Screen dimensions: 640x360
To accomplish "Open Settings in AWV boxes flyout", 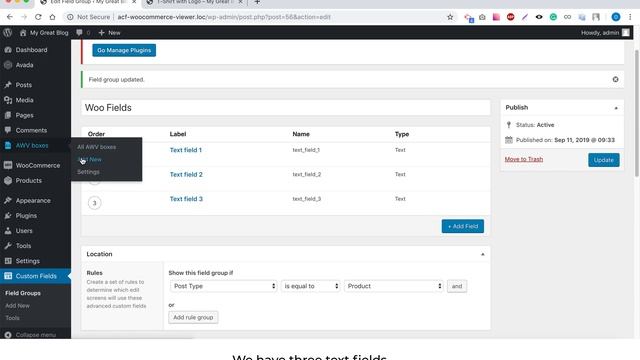I will pyautogui.click(x=88, y=172).
